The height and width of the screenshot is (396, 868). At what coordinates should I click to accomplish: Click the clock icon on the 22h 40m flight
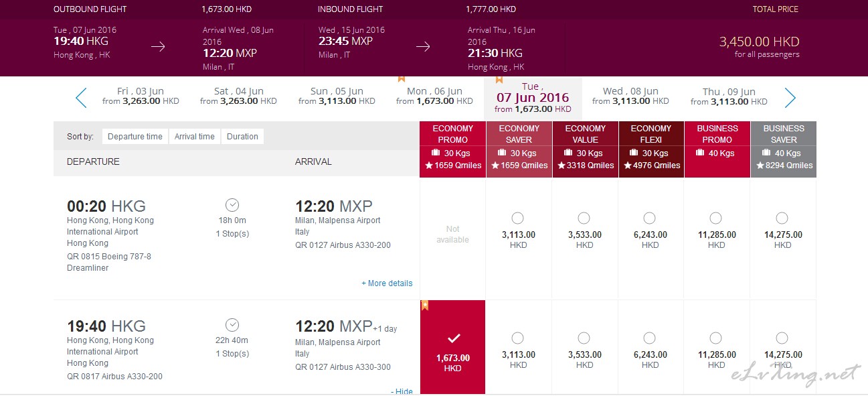coord(232,325)
